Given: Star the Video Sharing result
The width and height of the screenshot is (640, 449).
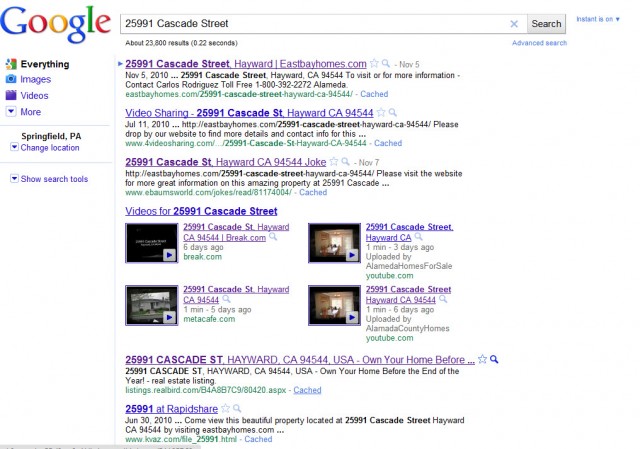Looking at the screenshot, I should (381, 112).
